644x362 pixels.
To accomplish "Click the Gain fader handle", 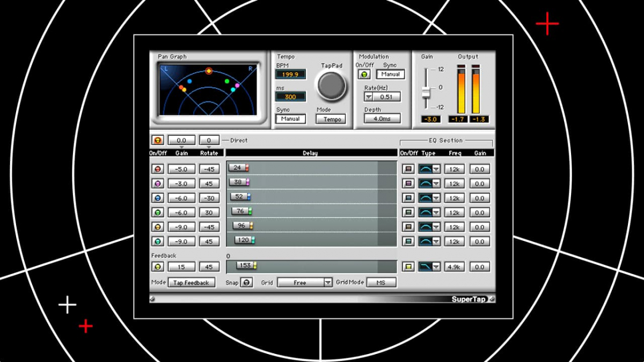I will [x=427, y=92].
